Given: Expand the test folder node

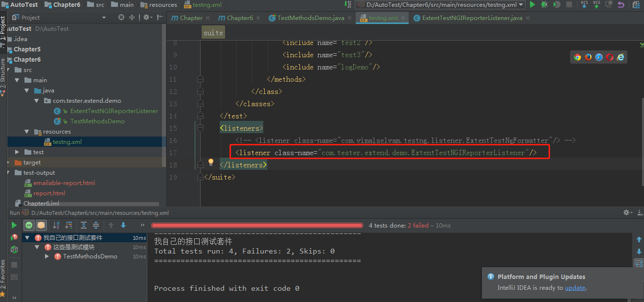Looking at the screenshot, I should pyautogui.click(x=17, y=152).
